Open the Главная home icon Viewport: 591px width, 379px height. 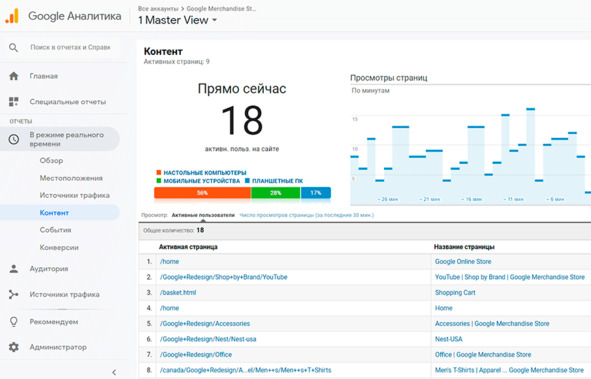coord(14,76)
